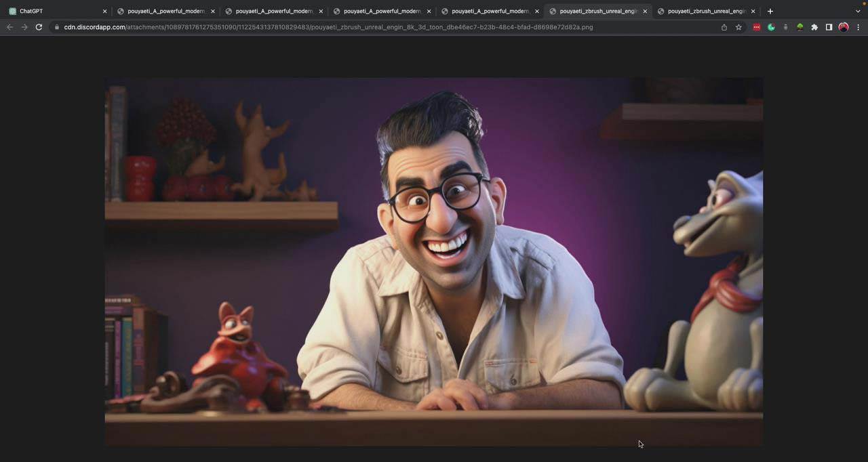Click the back navigation arrow
This screenshot has height=462, width=868.
[9, 27]
